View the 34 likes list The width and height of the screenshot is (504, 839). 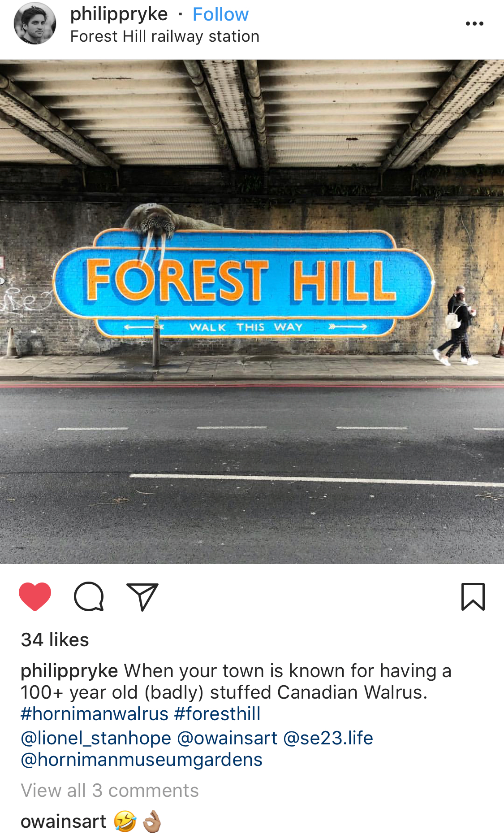coord(55,639)
